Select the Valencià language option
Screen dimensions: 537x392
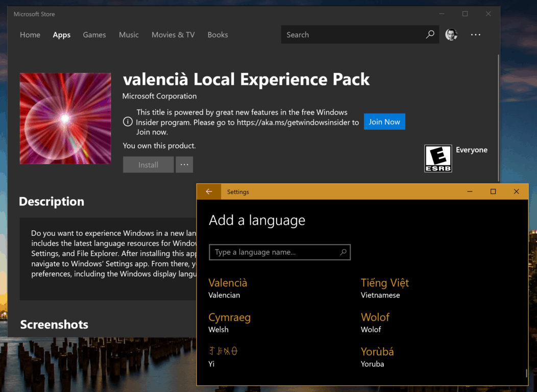[228, 288]
